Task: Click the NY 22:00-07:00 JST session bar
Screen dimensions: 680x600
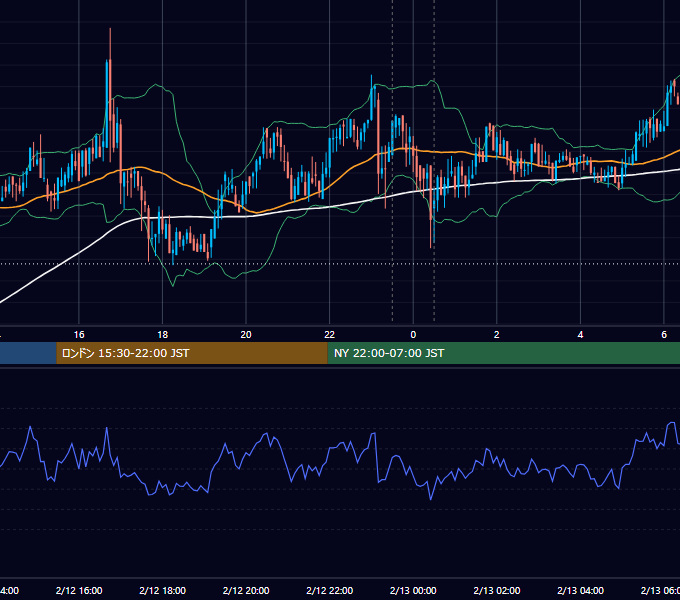Action: (503, 353)
